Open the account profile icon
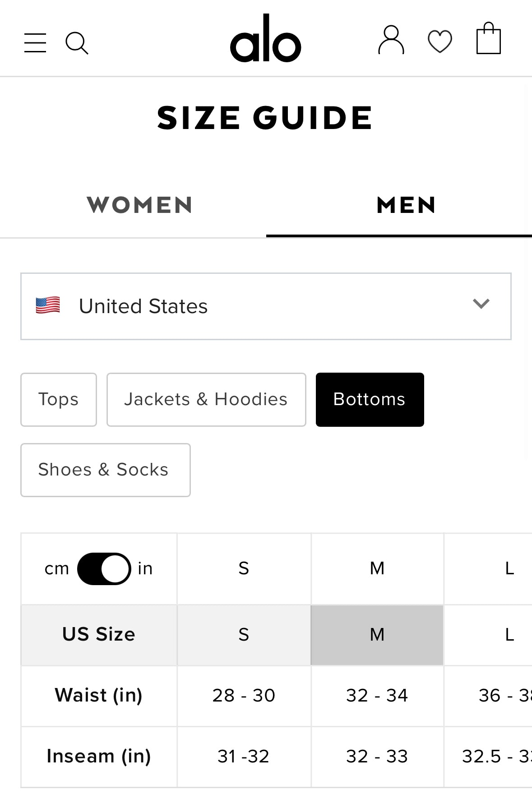 coord(391,40)
